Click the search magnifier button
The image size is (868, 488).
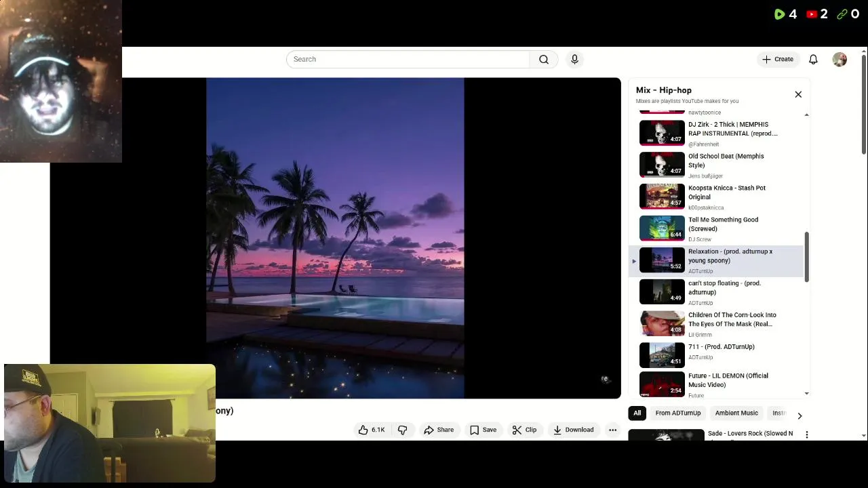pos(544,60)
